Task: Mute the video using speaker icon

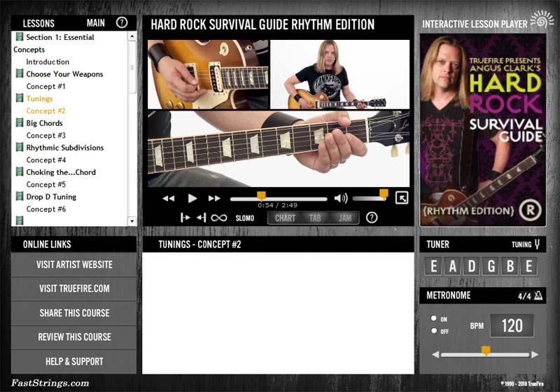Action: pyautogui.click(x=341, y=198)
